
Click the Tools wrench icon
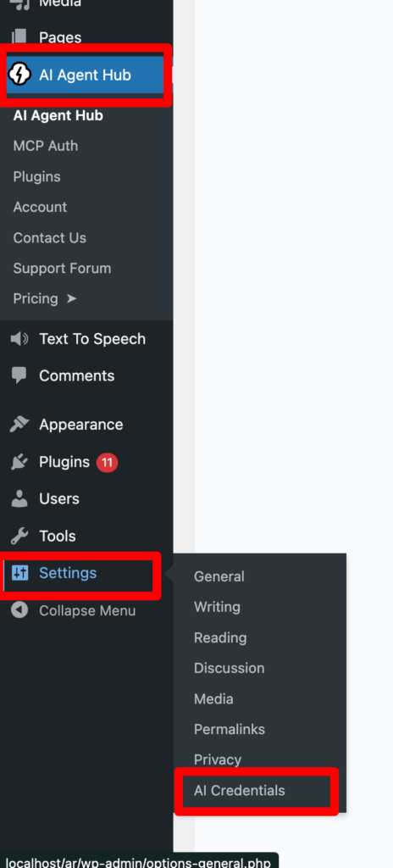coord(19,536)
